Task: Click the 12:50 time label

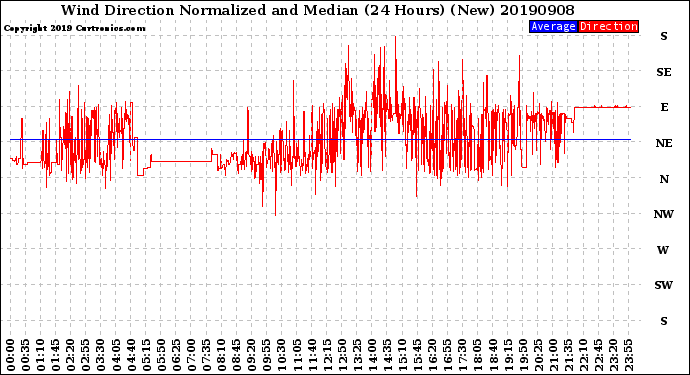Action: click(x=342, y=355)
